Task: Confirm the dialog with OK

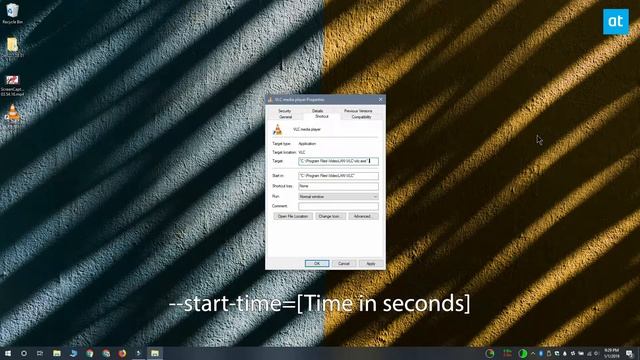Action: click(x=317, y=264)
